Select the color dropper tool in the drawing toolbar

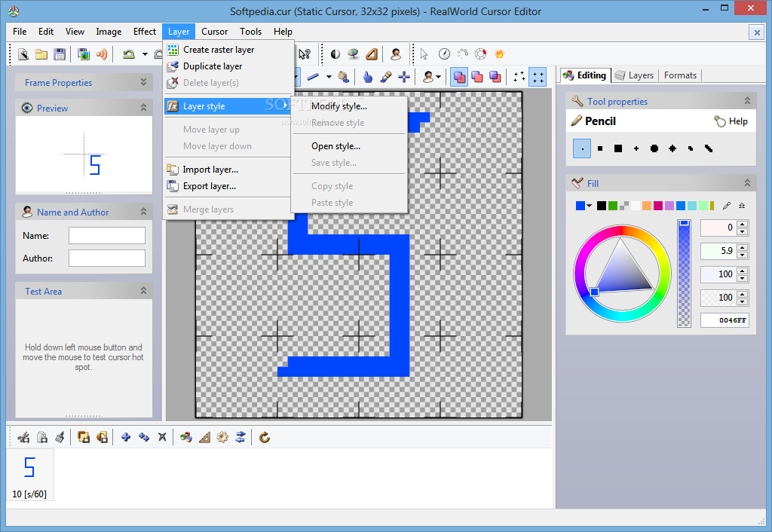tap(386, 77)
